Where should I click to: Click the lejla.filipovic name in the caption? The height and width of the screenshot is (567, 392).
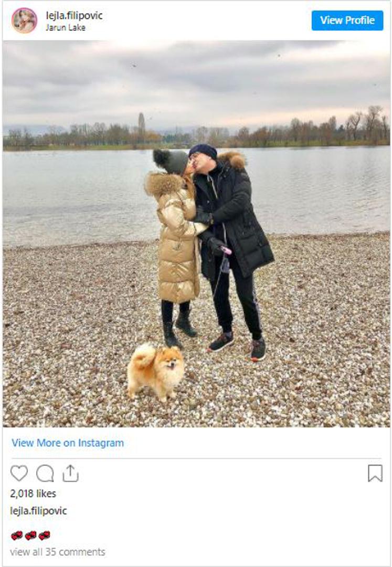point(38,511)
